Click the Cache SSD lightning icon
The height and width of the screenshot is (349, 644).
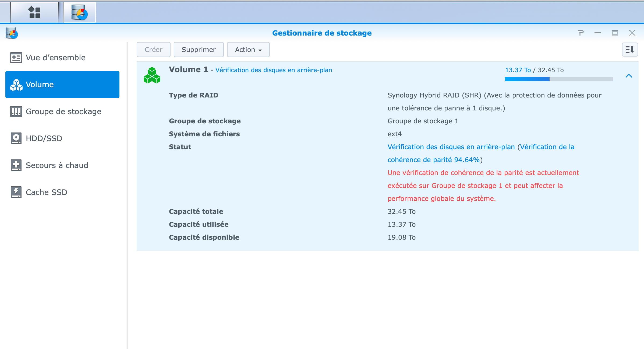[16, 192]
